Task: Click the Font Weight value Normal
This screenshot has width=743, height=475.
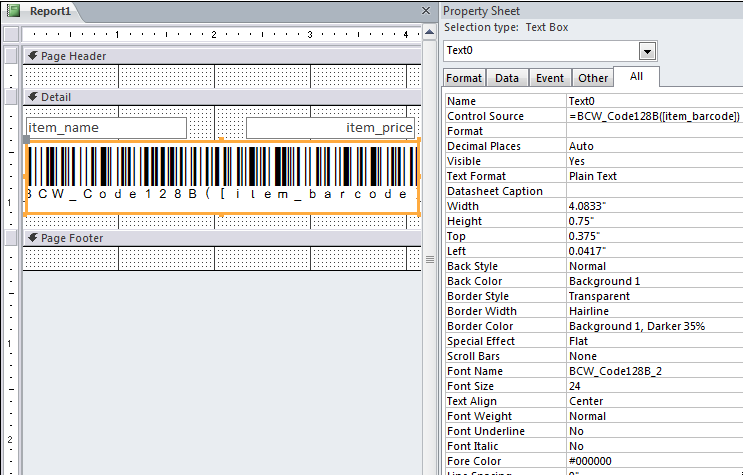Action: pyautogui.click(x=655, y=416)
